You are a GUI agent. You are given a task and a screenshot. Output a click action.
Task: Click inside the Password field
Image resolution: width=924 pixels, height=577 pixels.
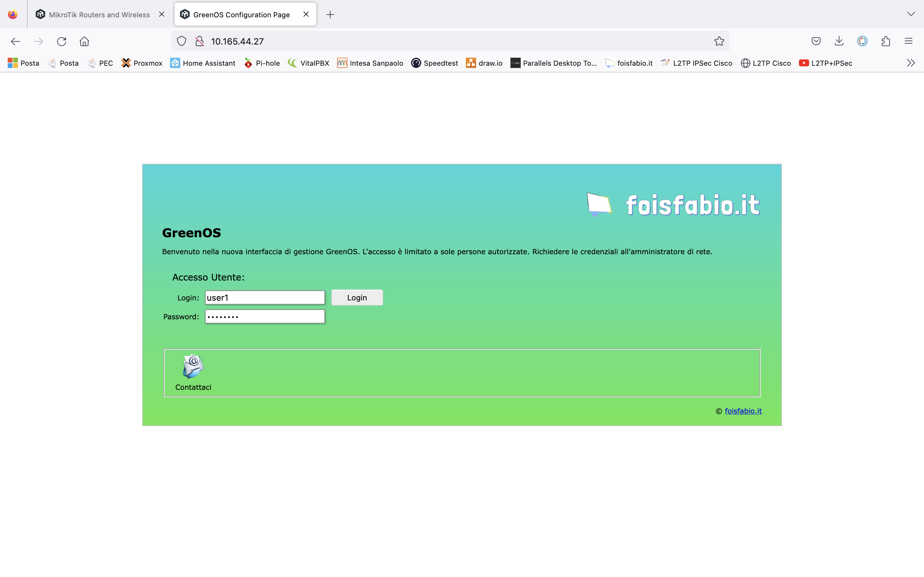coord(265,316)
